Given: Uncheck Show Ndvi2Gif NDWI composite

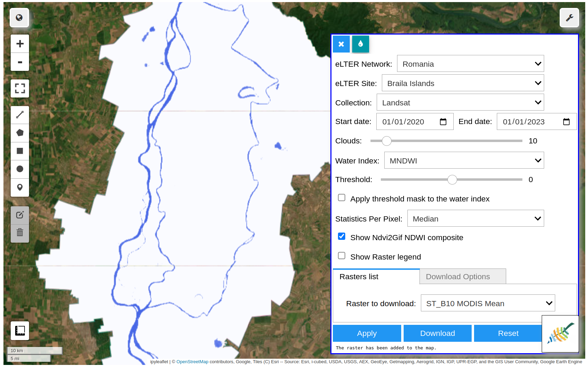Looking at the screenshot, I should pyautogui.click(x=341, y=236).
